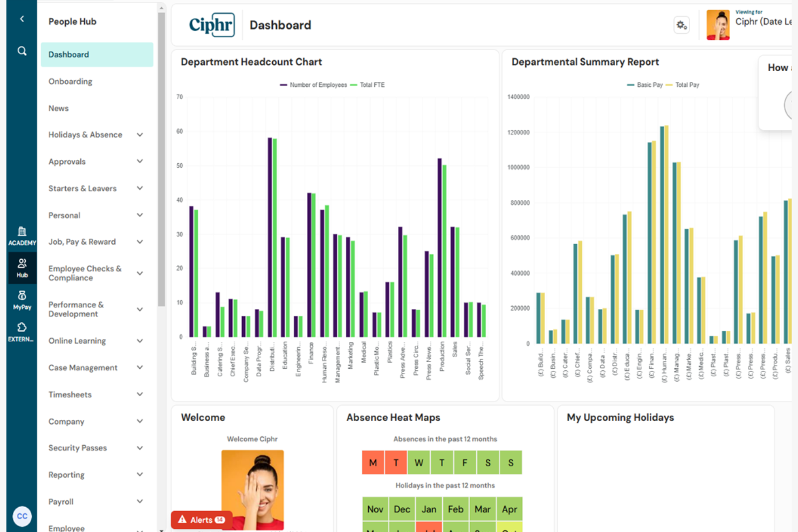Viewport: 798px width, 532px height.
Task: Collapse the sidebar using the chevron icon
Action: (x=22, y=18)
